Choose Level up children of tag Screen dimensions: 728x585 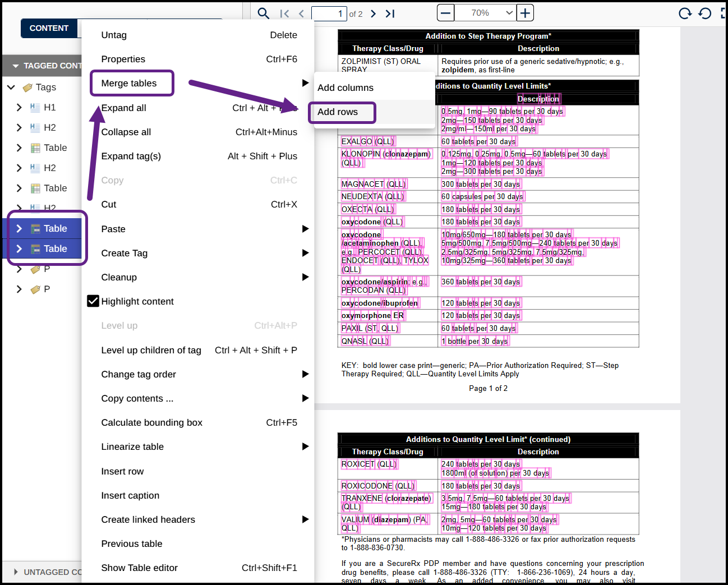pos(199,350)
